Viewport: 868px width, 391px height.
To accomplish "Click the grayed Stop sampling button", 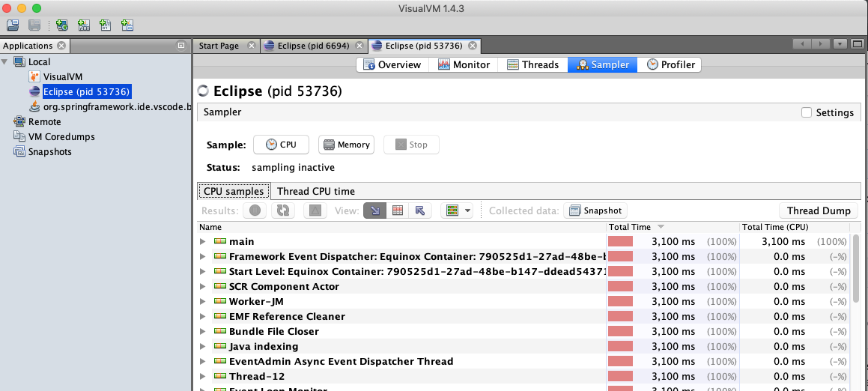I will coord(411,145).
